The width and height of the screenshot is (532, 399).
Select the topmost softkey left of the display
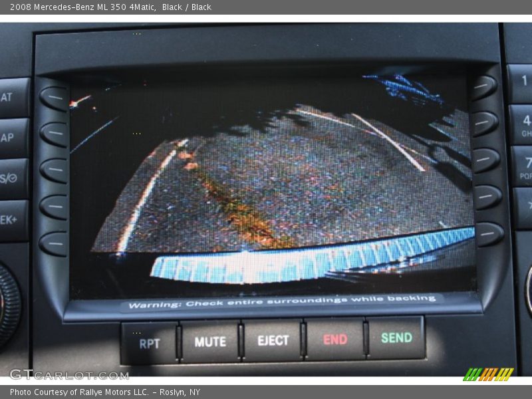[x=55, y=98]
